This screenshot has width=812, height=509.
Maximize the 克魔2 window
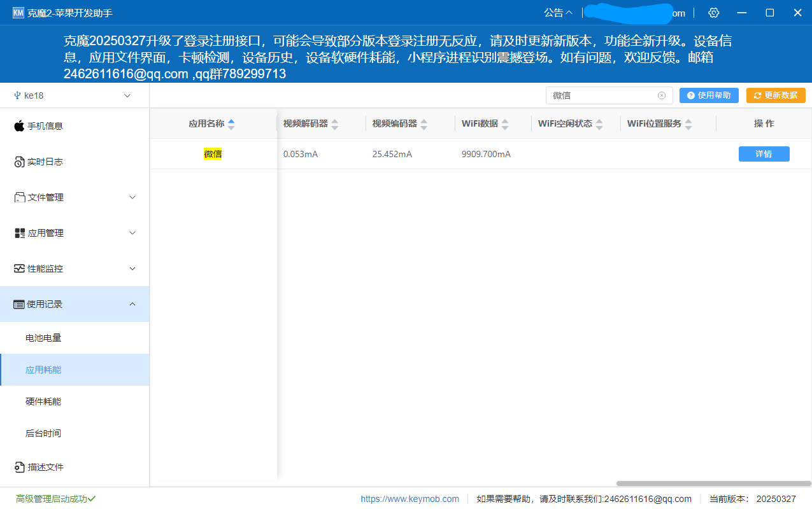[769, 13]
